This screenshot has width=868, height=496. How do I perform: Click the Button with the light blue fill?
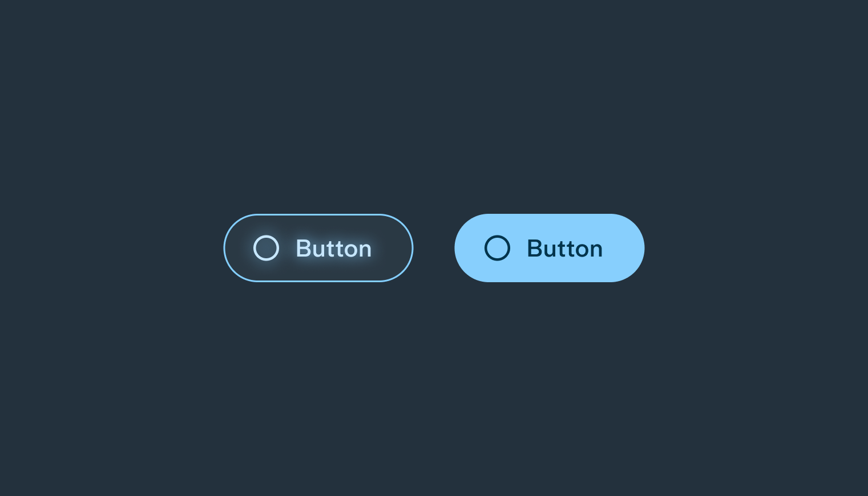tap(548, 248)
